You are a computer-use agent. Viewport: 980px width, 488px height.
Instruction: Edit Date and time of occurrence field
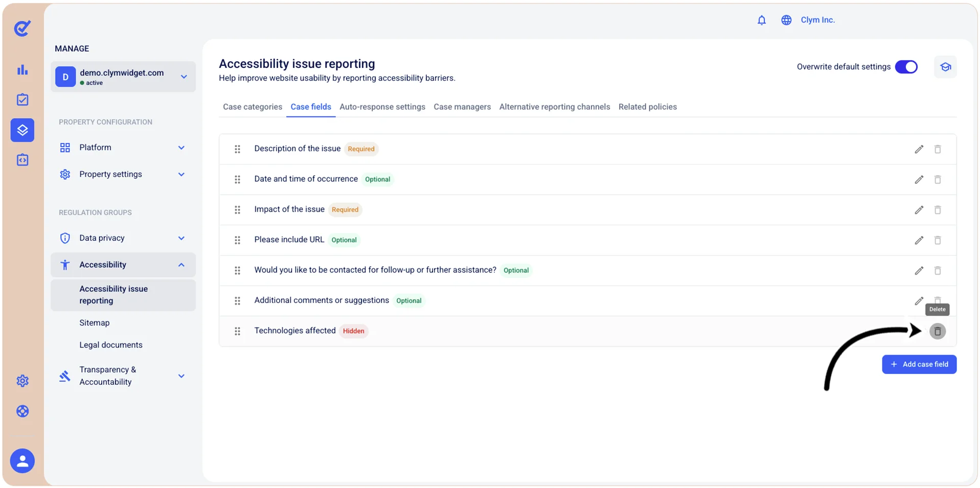(919, 179)
